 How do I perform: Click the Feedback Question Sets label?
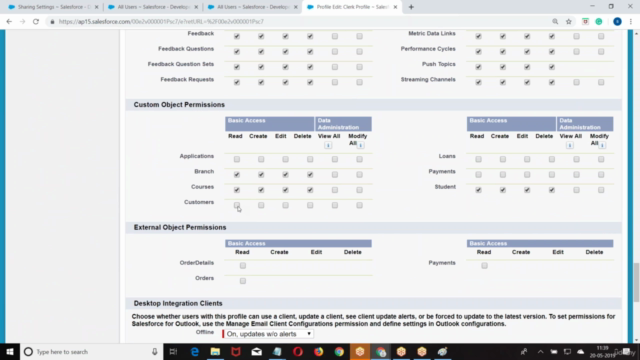(x=181, y=64)
